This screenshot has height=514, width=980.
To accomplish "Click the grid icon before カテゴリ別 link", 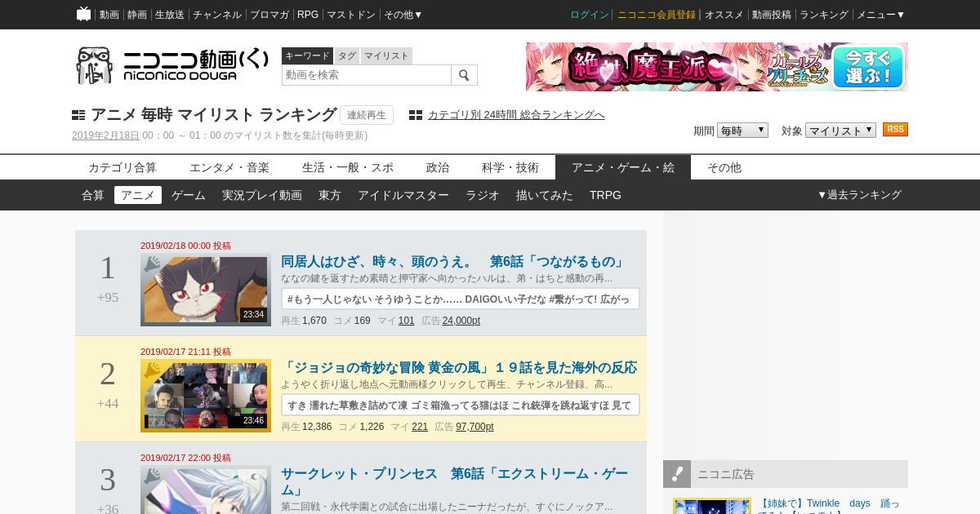I will click(x=416, y=115).
